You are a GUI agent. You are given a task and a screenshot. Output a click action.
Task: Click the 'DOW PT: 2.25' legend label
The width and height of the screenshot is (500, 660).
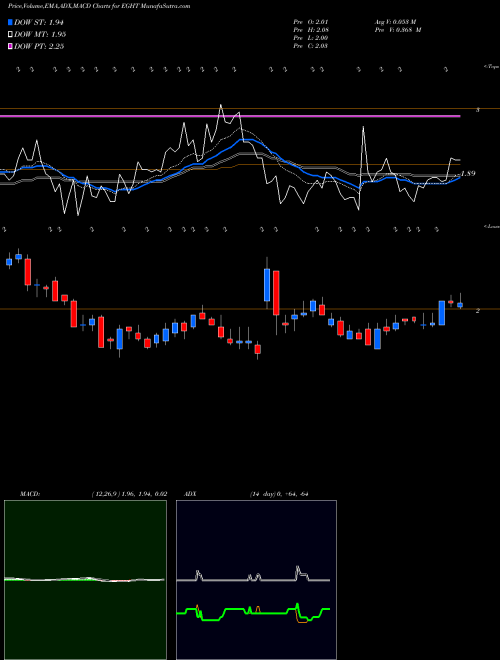tap(39, 46)
